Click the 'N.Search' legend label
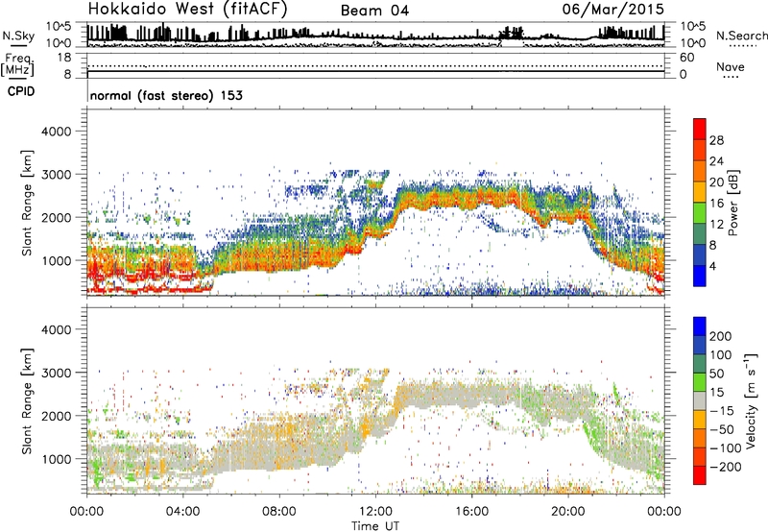Viewport: 768px width, 532px height. pyautogui.click(x=741, y=36)
